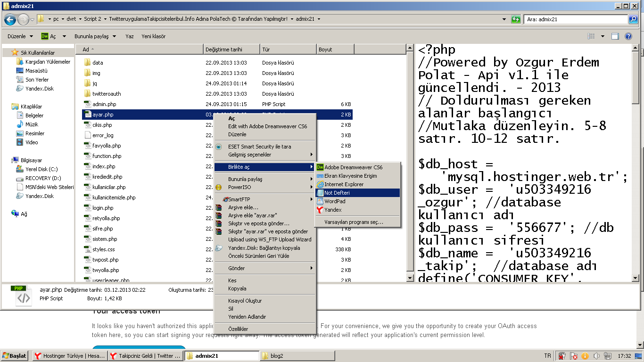Select Ekran Klavyesine Erişim entry
This screenshot has height=362, width=644.
point(357,176)
